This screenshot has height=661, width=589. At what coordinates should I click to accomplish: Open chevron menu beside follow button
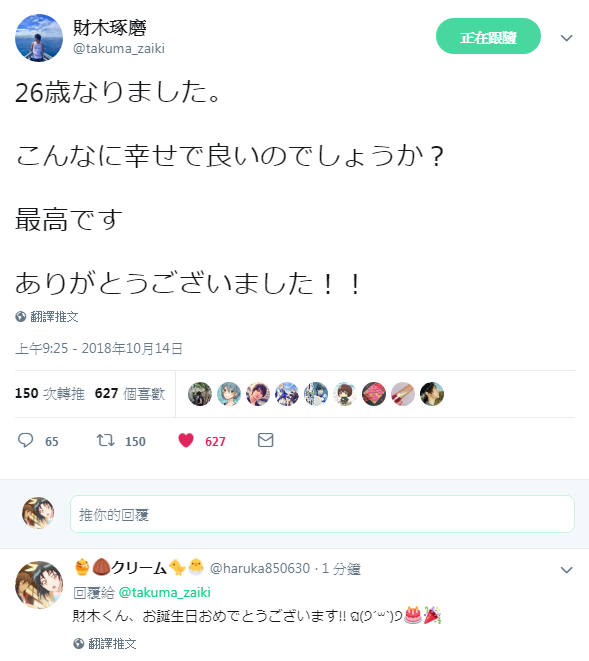click(x=567, y=38)
